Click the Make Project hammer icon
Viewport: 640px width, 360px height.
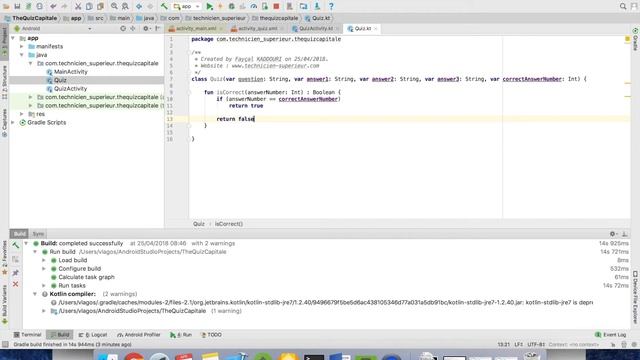(x=164, y=6)
